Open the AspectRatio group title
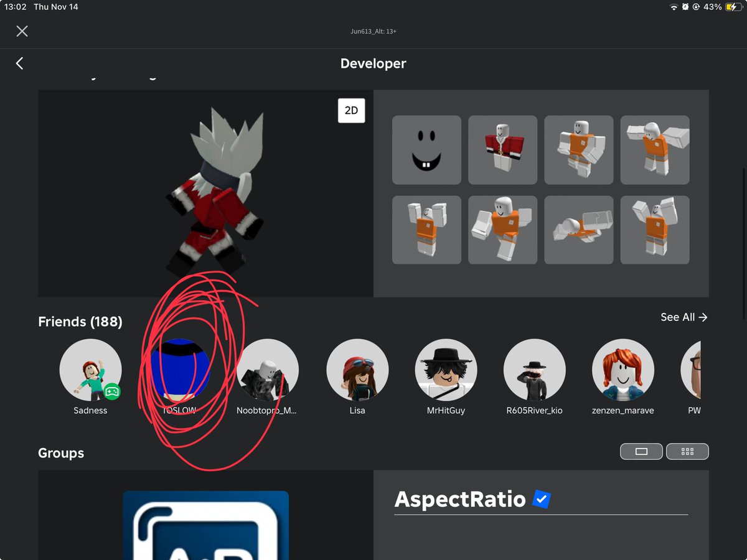 [x=460, y=499]
